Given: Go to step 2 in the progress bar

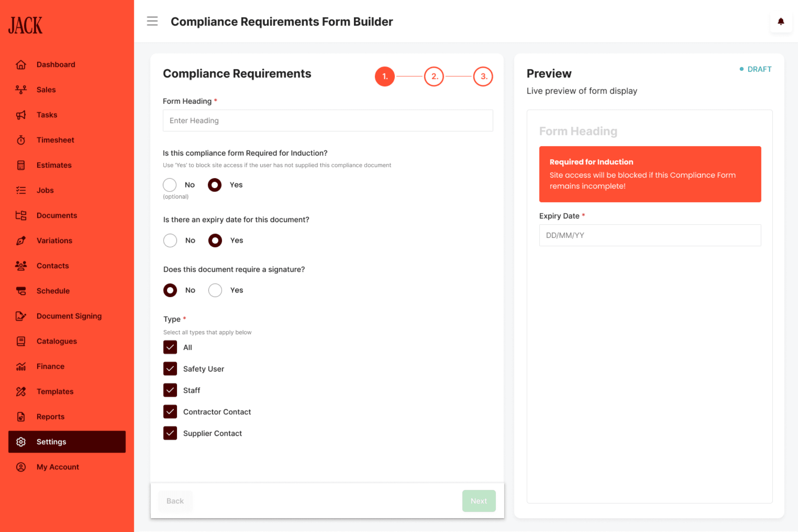Looking at the screenshot, I should [434, 76].
